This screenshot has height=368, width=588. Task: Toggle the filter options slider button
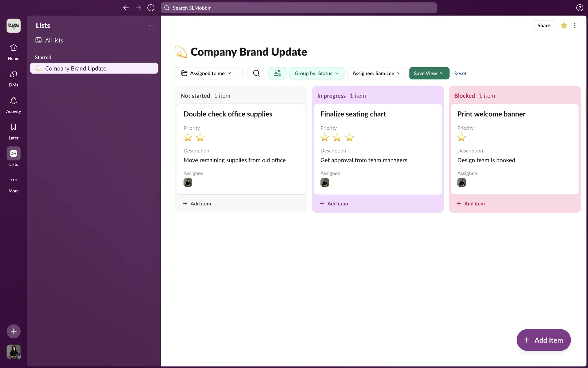click(277, 73)
